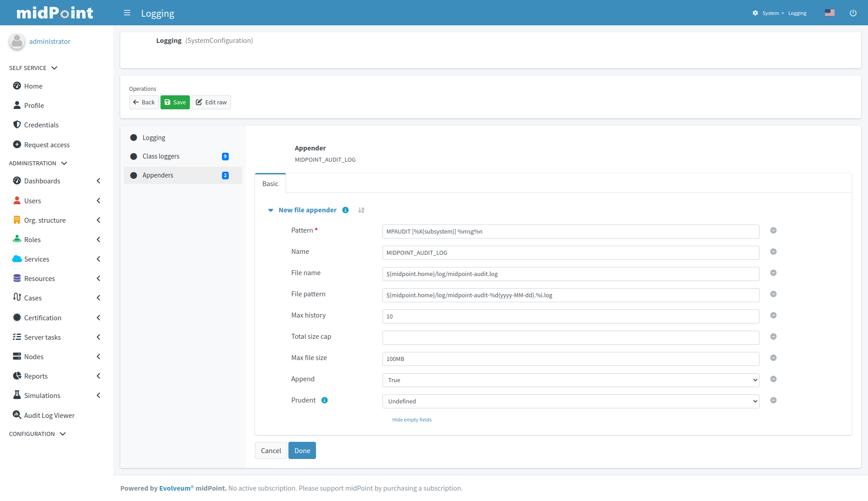Click the minus icon for Max history

tap(774, 315)
